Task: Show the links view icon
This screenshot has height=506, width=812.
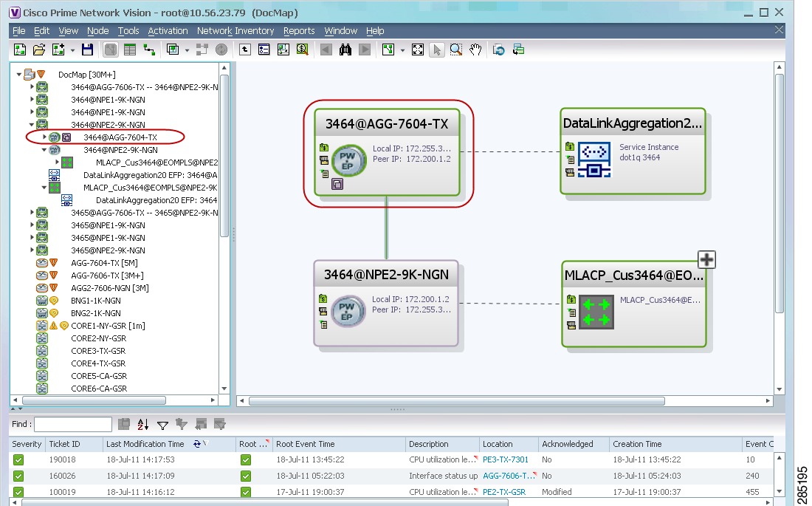Action: (149, 49)
